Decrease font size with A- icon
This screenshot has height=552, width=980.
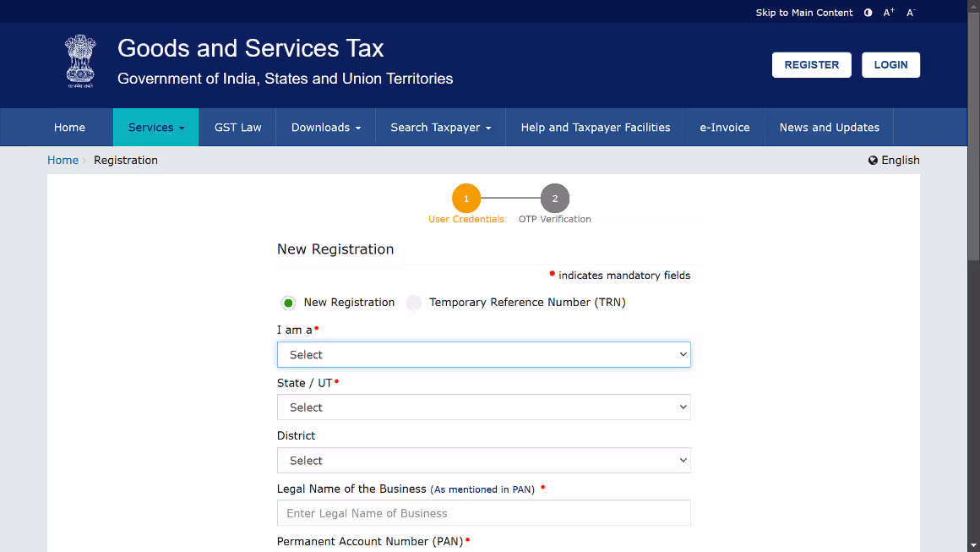click(911, 13)
